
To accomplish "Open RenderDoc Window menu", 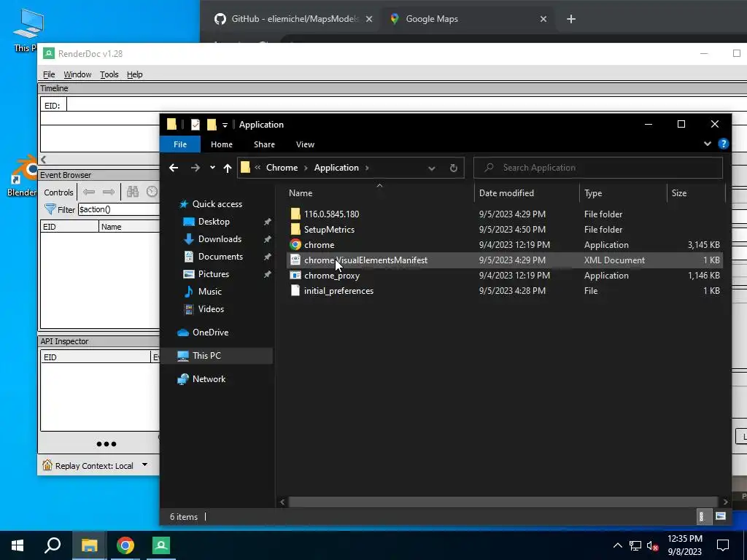I will (x=77, y=74).
